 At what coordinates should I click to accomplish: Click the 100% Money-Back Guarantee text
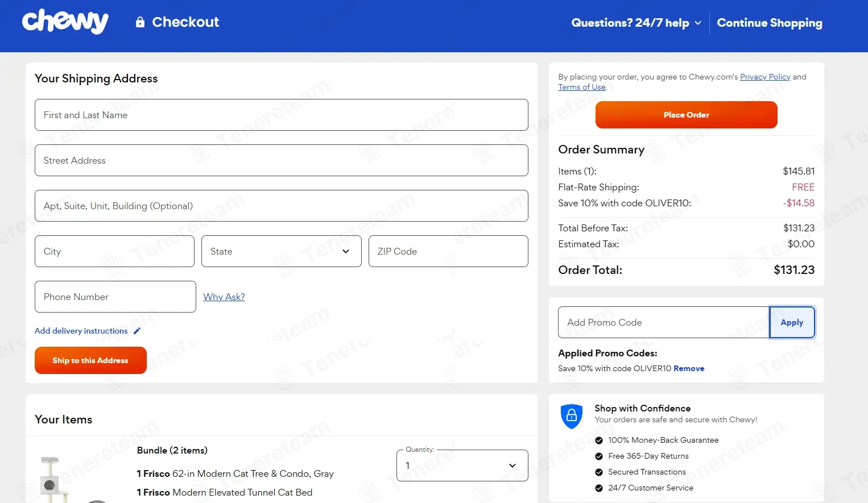tap(663, 440)
